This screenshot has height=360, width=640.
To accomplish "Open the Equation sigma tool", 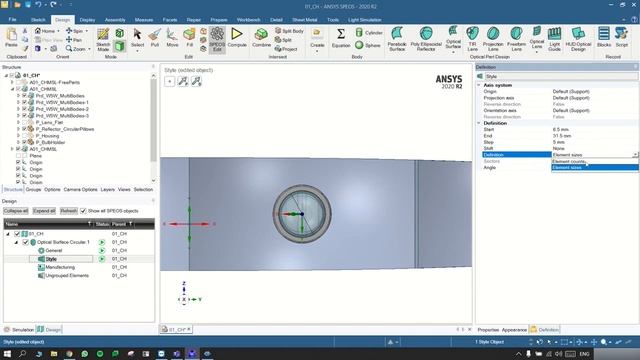I will (341, 38).
